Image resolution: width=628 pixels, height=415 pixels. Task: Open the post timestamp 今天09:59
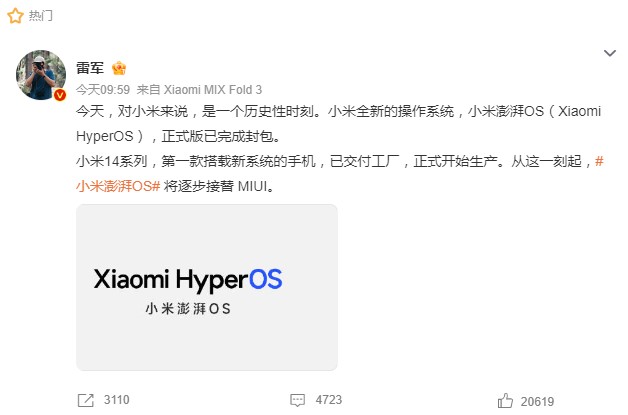pos(103,89)
